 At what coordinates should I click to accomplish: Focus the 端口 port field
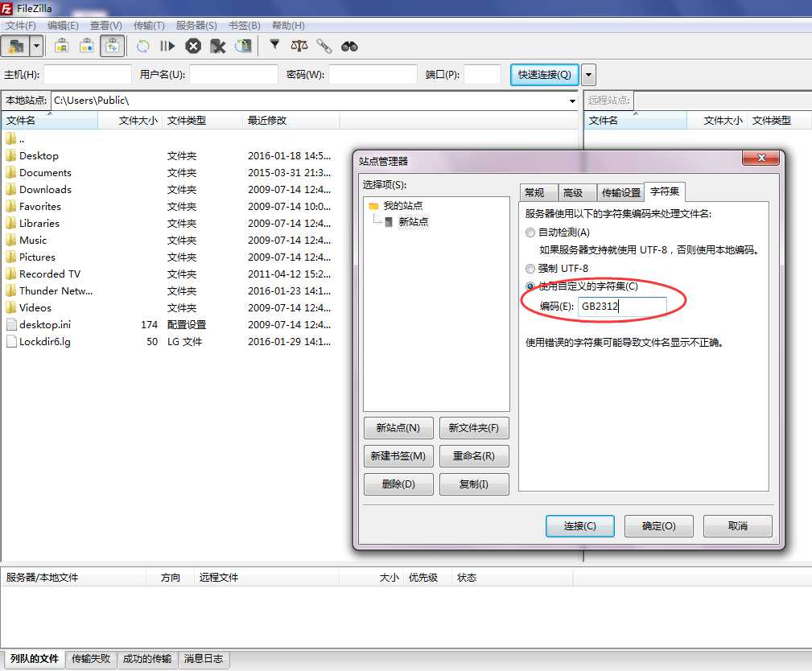coord(482,75)
